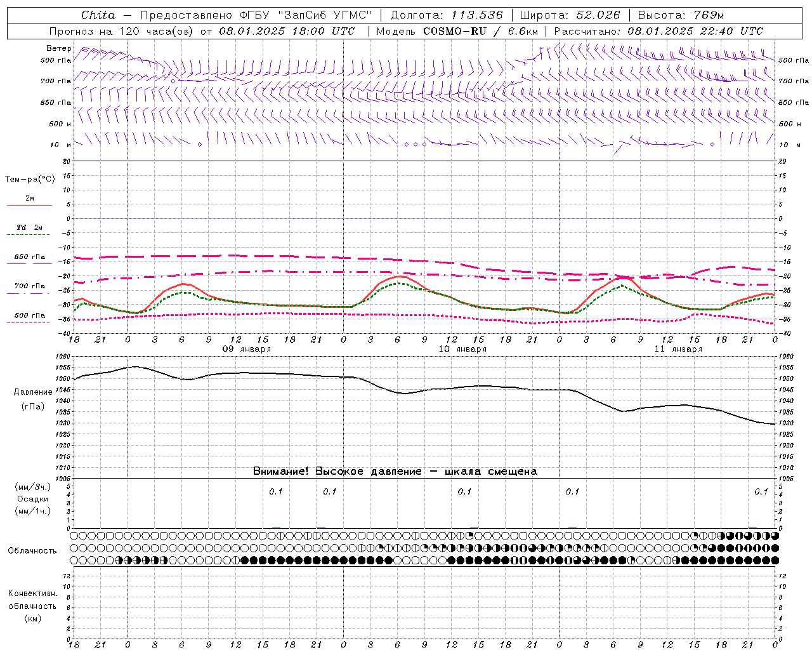This screenshot has width=812, height=650.
Task: Click the "Облачность" cloud cover row label
Action: coord(32,551)
